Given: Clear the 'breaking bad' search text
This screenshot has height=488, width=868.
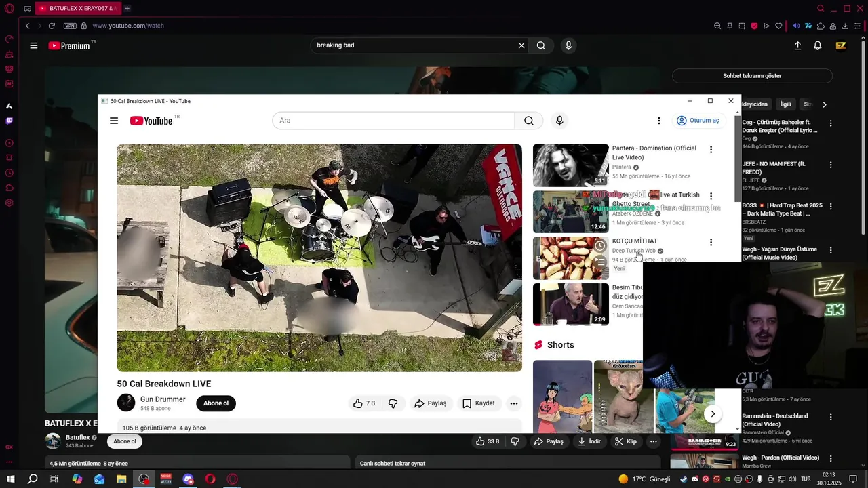Looking at the screenshot, I should click(521, 45).
